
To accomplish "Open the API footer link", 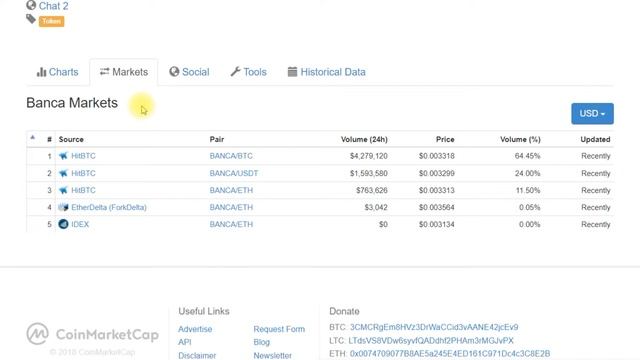I will (x=184, y=342).
